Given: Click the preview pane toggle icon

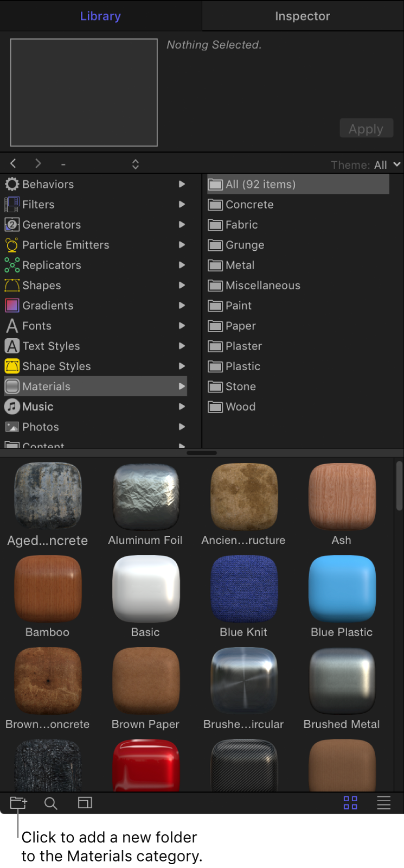Looking at the screenshot, I should point(85,802).
